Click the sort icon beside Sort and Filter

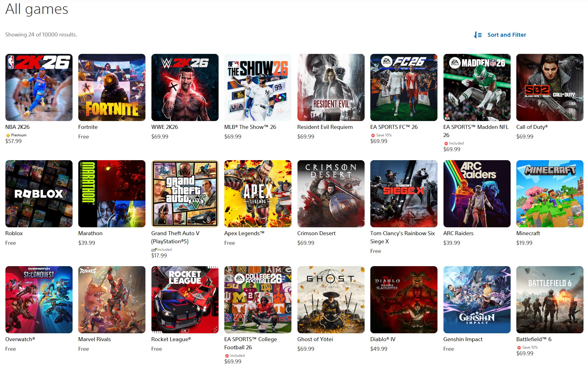(x=478, y=35)
